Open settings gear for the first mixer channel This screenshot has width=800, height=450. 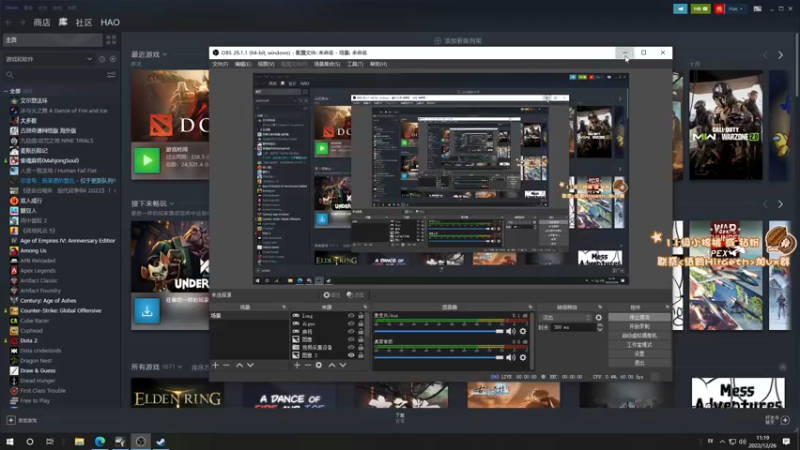(523, 331)
